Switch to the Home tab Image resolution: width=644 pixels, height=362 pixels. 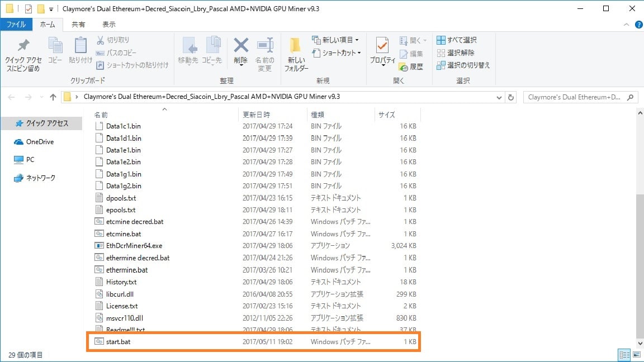pyautogui.click(x=48, y=25)
